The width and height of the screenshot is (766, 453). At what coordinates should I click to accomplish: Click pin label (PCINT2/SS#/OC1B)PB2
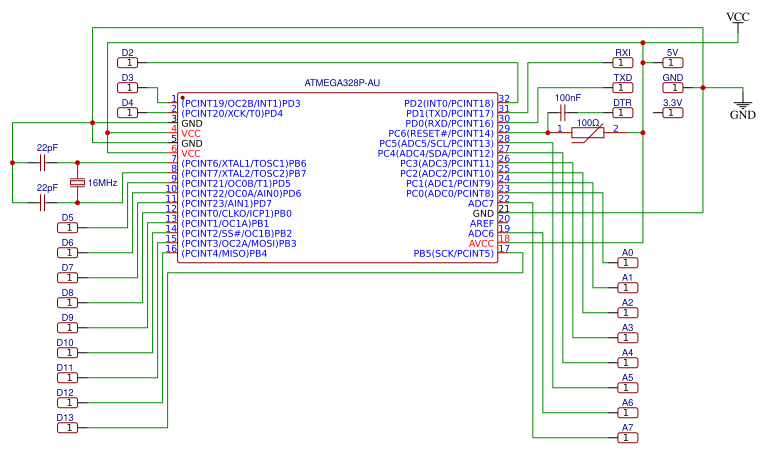coord(237,234)
